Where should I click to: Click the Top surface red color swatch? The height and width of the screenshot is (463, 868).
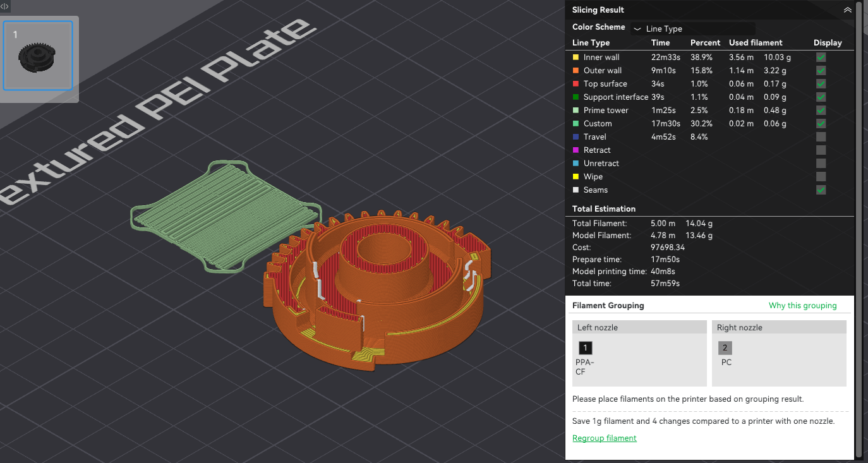tap(576, 84)
